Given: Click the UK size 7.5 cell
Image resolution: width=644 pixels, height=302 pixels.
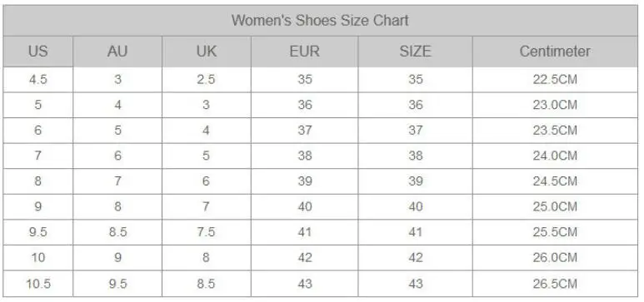Looking at the screenshot, I should click(x=206, y=232).
